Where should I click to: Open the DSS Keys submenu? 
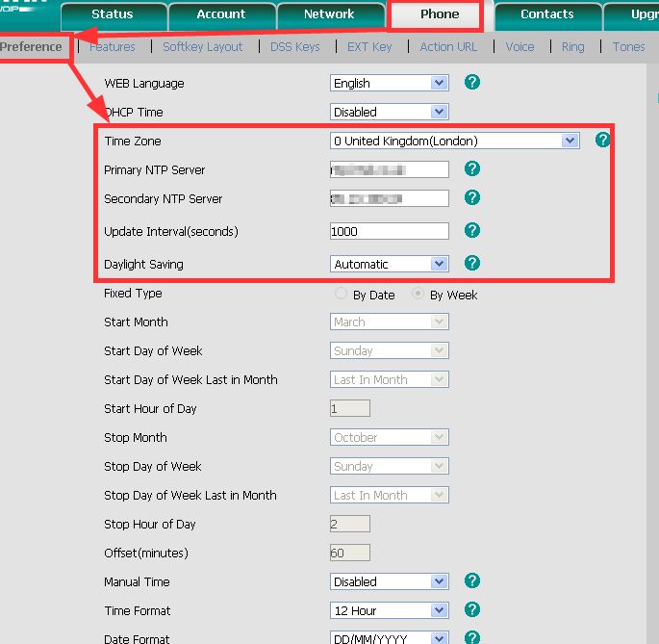295,47
